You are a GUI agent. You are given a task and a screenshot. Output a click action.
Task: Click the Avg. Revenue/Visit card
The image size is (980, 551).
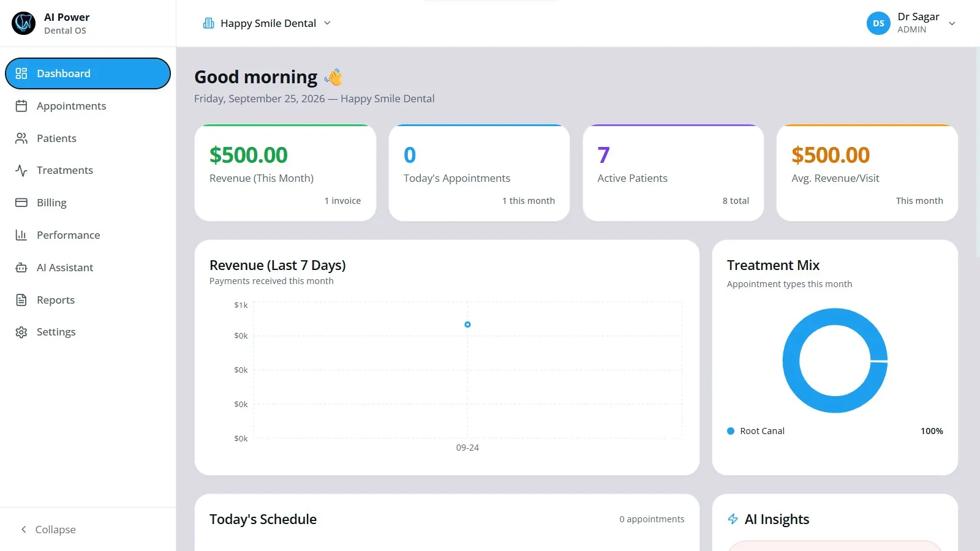coord(867,173)
